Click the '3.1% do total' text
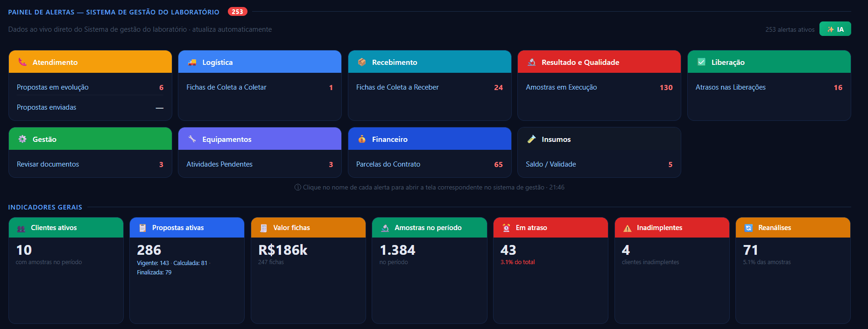 coord(518,262)
